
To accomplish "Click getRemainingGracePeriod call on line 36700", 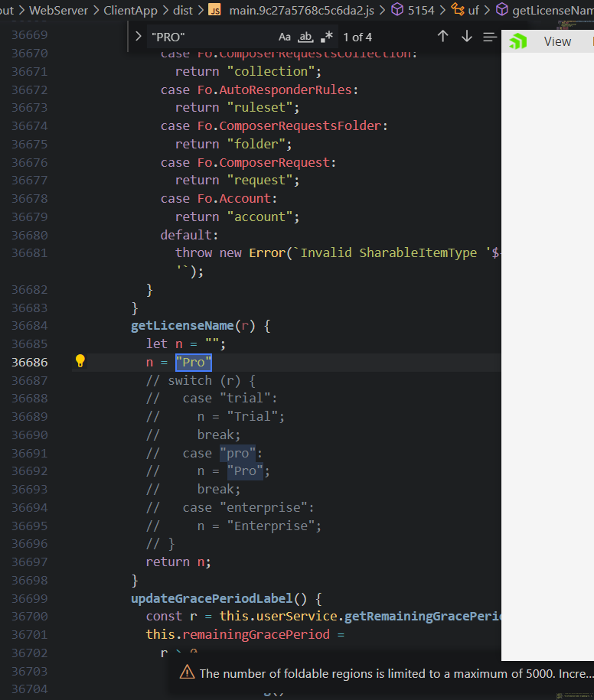I will [423, 617].
